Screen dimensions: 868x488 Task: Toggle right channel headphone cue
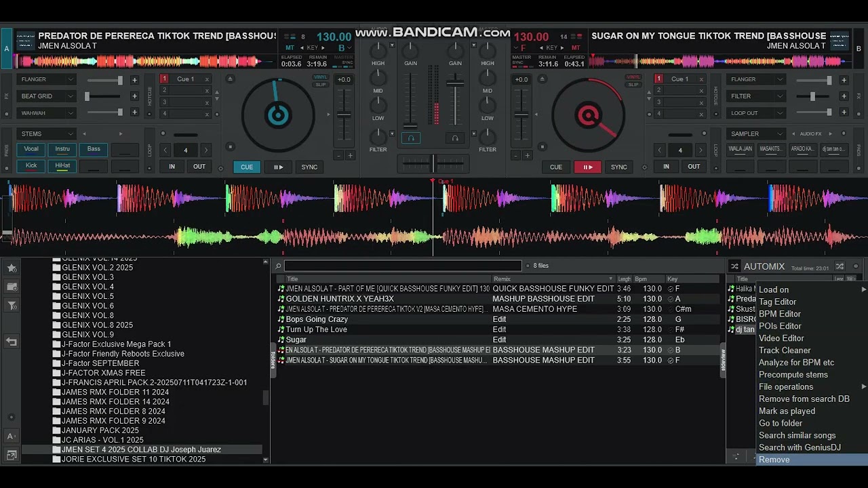point(455,138)
